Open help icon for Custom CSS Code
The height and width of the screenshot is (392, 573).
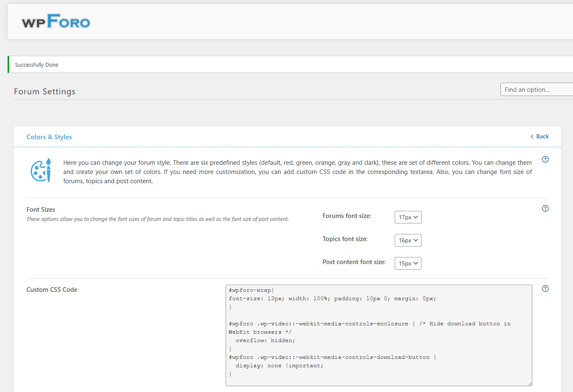[545, 288]
